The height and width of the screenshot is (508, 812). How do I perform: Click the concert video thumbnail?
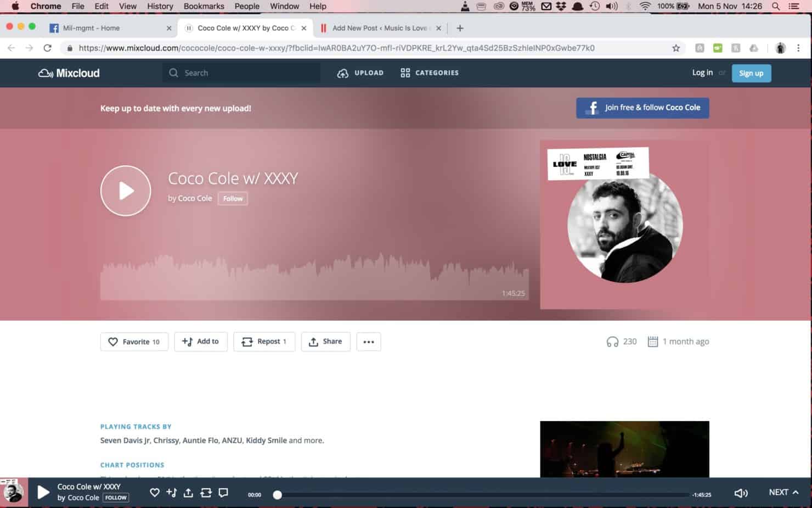(624, 449)
